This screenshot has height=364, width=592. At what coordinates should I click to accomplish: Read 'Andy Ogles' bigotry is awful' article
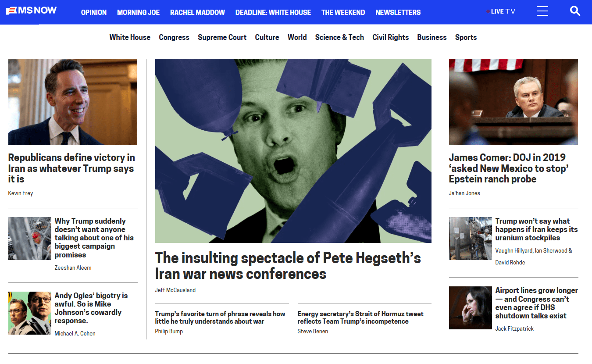pos(91,308)
